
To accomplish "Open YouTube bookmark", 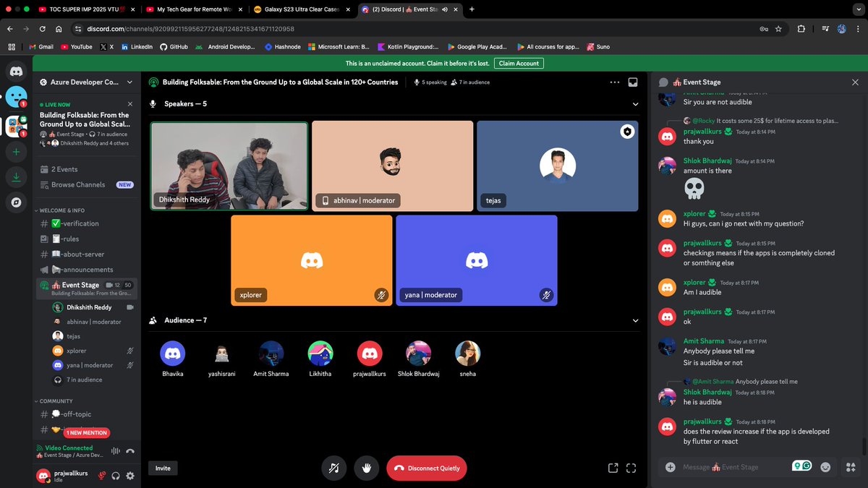I will click(x=77, y=47).
